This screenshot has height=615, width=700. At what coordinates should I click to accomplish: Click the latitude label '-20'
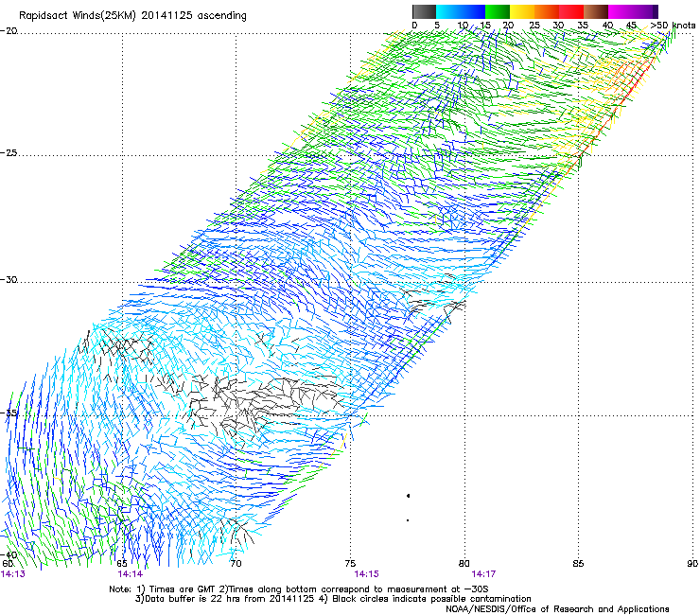9,31
